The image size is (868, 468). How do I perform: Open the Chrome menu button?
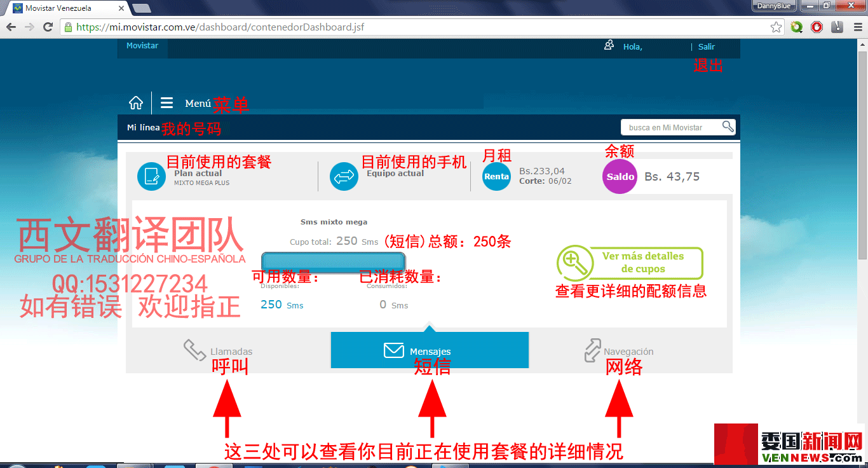point(858,27)
